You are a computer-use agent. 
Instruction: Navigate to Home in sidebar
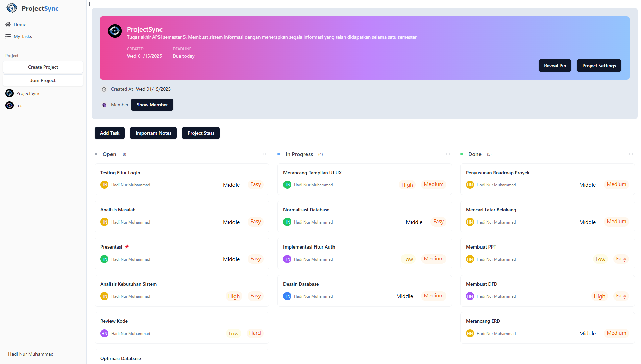(20, 24)
